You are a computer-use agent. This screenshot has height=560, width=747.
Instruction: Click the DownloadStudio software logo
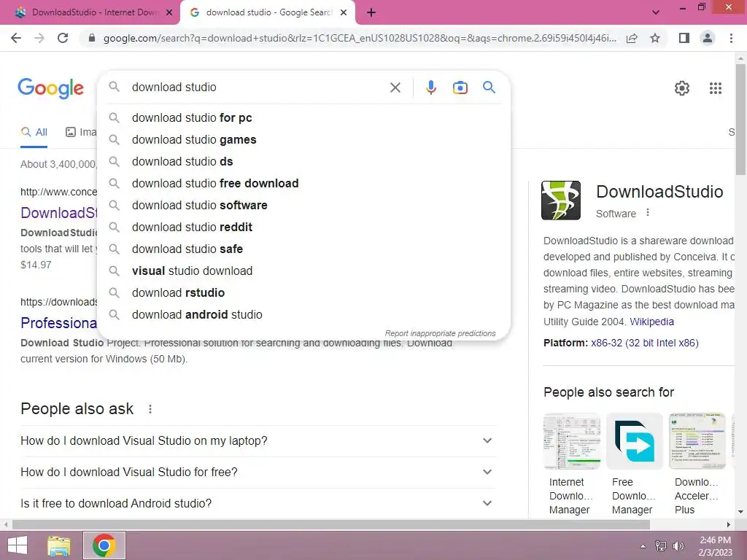point(561,200)
